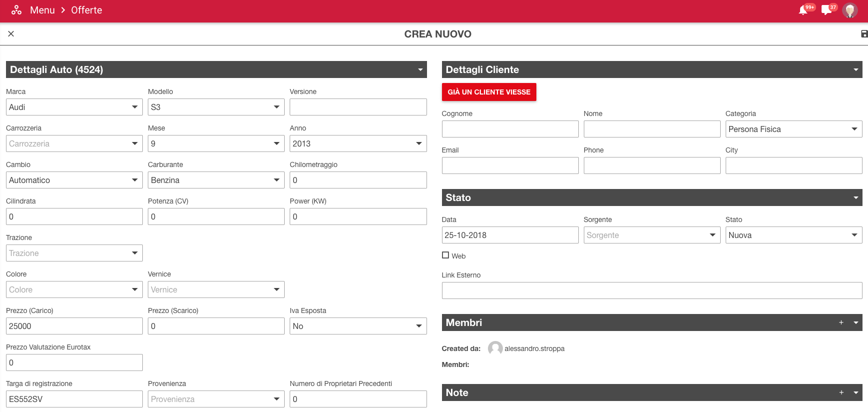Click Menu in the breadcrumb
The width and height of the screenshot is (868, 412).
tap(42, 10)
